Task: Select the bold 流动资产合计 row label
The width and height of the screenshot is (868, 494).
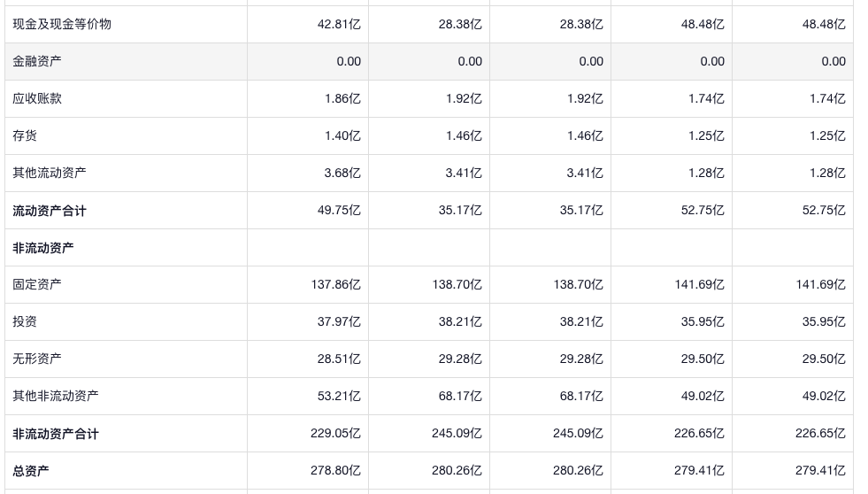Action: 50,211
